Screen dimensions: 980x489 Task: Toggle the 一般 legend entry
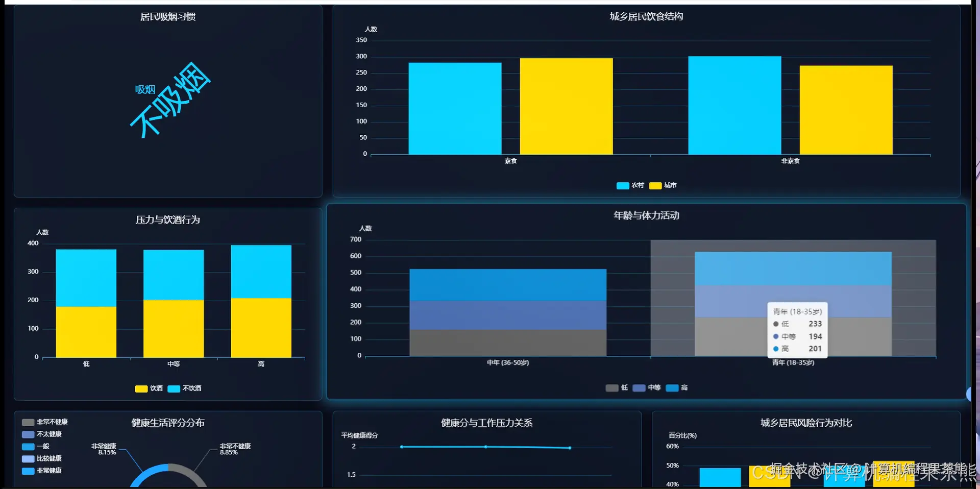click(36, 447)
